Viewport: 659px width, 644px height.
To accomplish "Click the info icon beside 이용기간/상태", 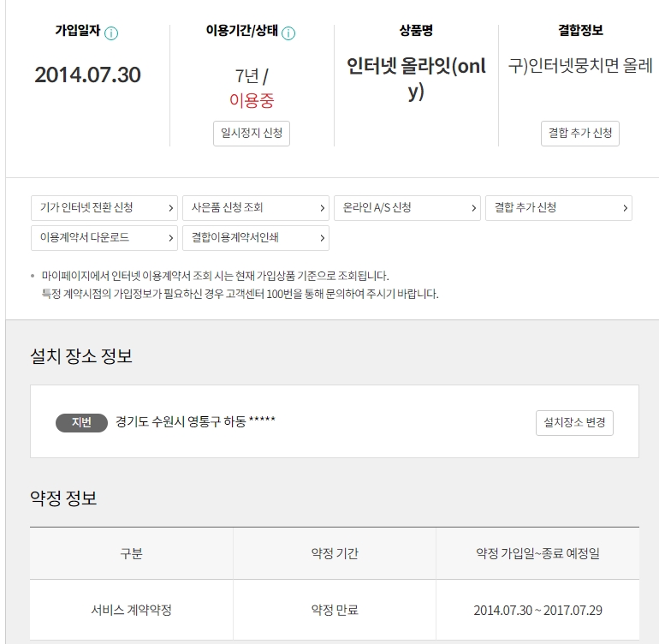I will click(288, 33).
